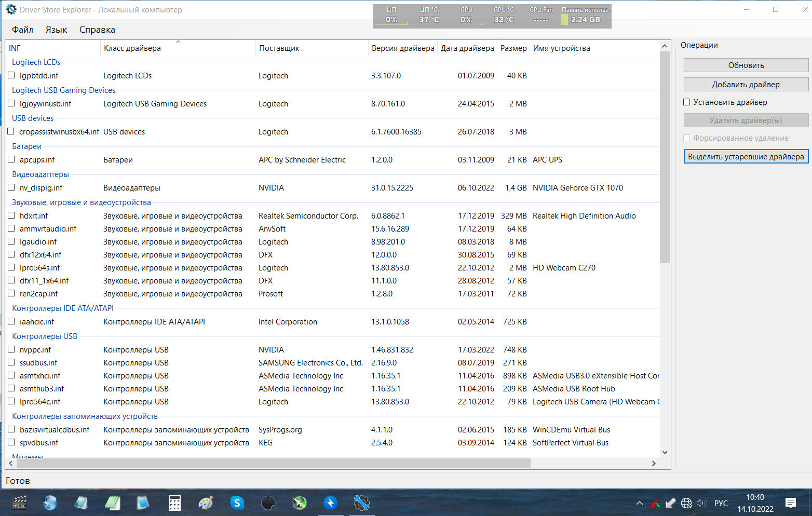Click the horizontal scrollbar left arrow

point(11,463)
